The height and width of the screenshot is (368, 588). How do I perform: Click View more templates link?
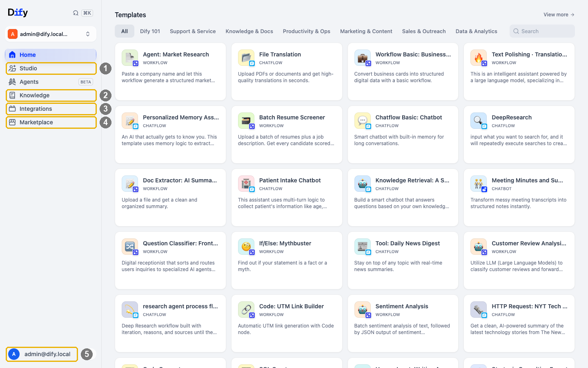(x=559, y=15)
